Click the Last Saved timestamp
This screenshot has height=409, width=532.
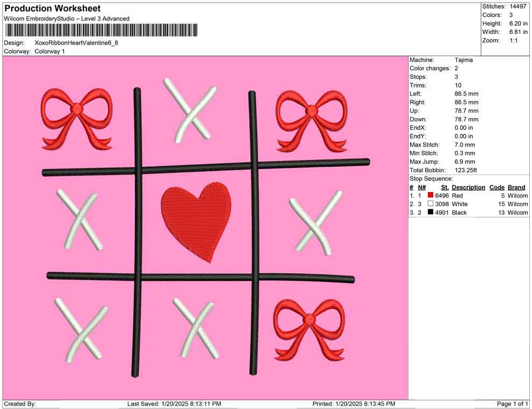(172, 404)
